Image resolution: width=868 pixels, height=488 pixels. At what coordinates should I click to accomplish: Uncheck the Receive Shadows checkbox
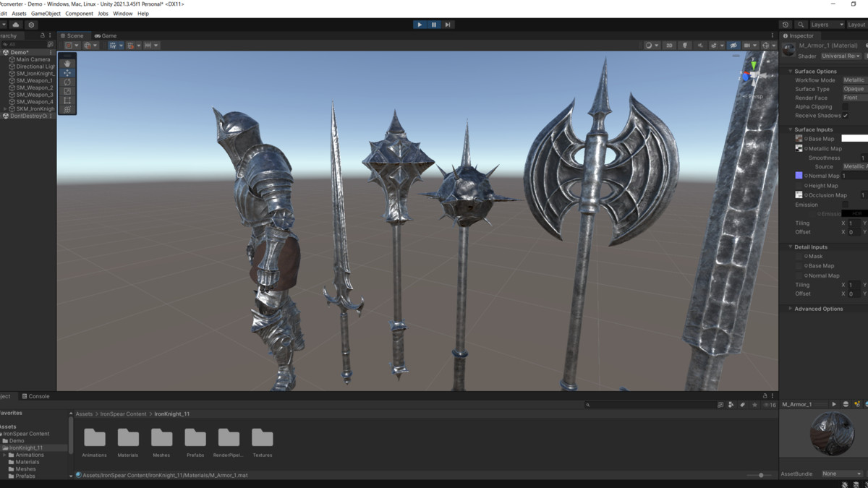coord(845,116)
